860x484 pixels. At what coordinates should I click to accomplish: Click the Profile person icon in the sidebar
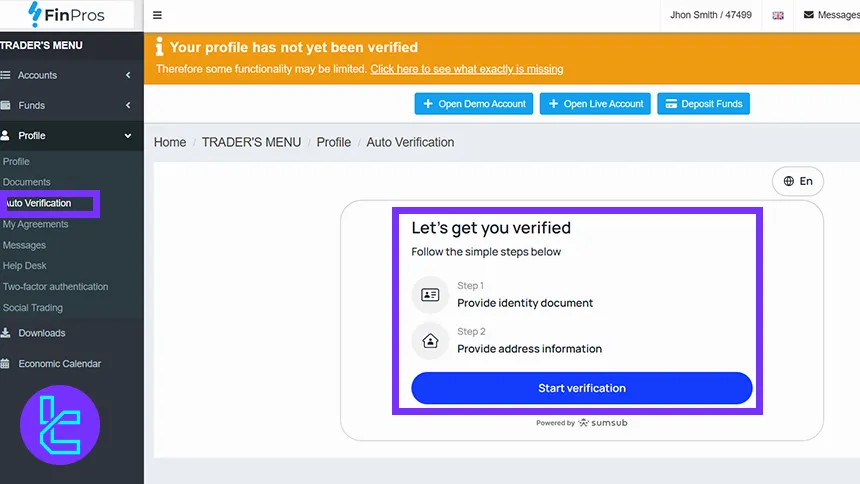pyautogui.click(x=5, y=135)
